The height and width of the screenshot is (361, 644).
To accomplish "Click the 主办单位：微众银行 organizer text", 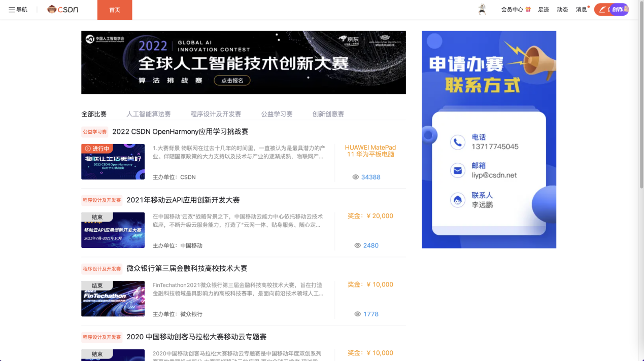I will [x=178, y=314].
